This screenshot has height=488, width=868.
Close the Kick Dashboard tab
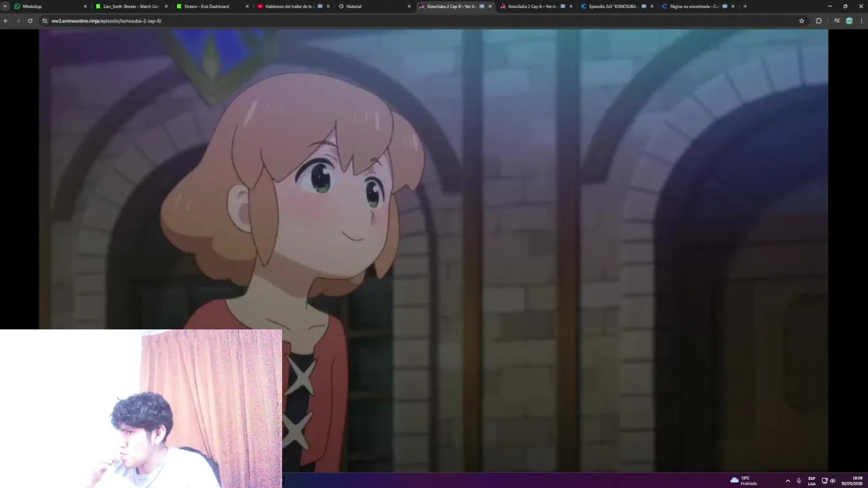point(247,6)
